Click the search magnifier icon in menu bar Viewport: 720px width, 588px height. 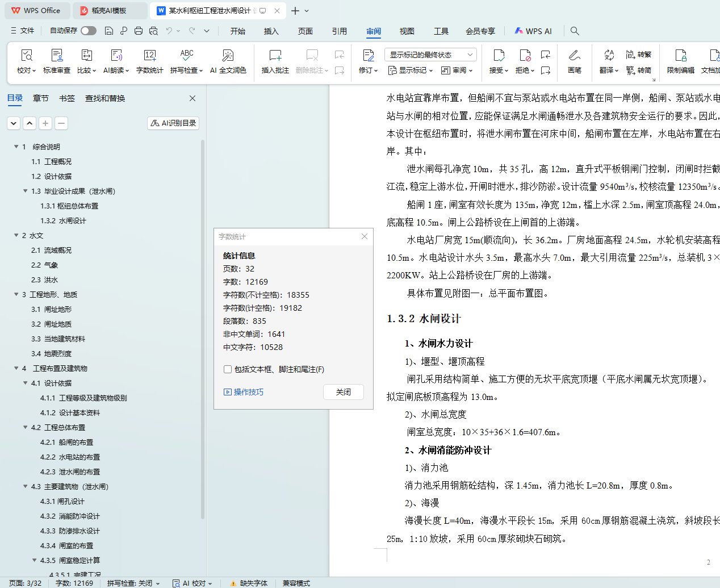[575, 31]
